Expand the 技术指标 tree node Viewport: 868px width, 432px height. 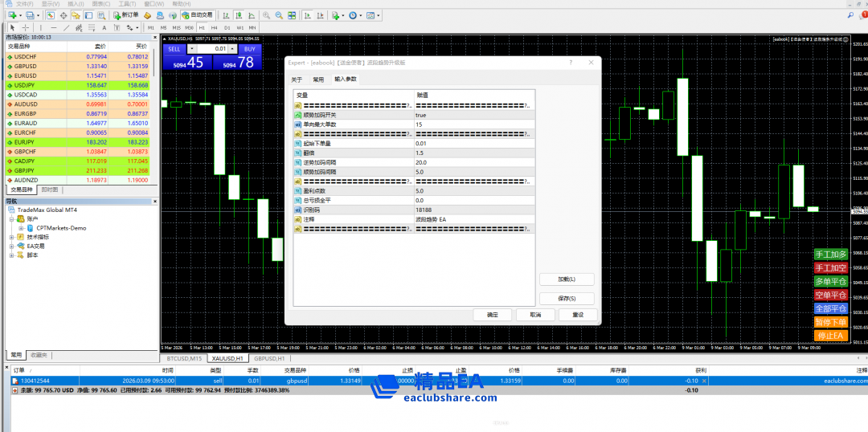coord(11,238)
